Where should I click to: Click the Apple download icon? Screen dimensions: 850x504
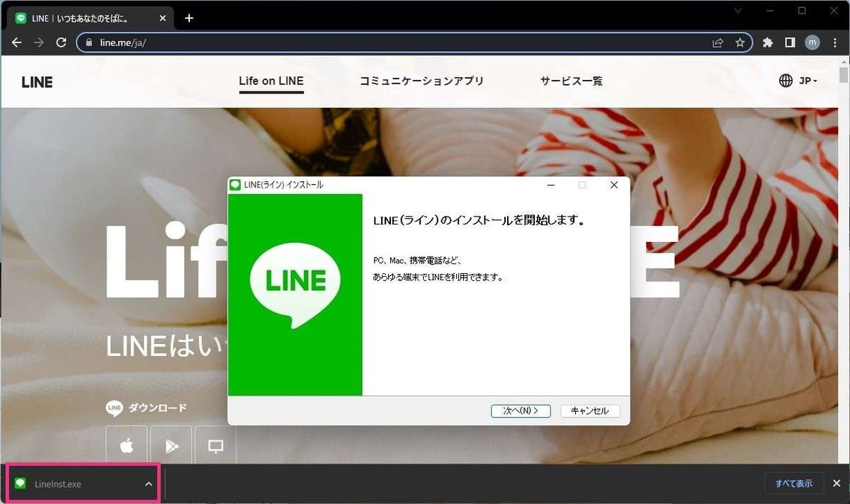[127, 445]
